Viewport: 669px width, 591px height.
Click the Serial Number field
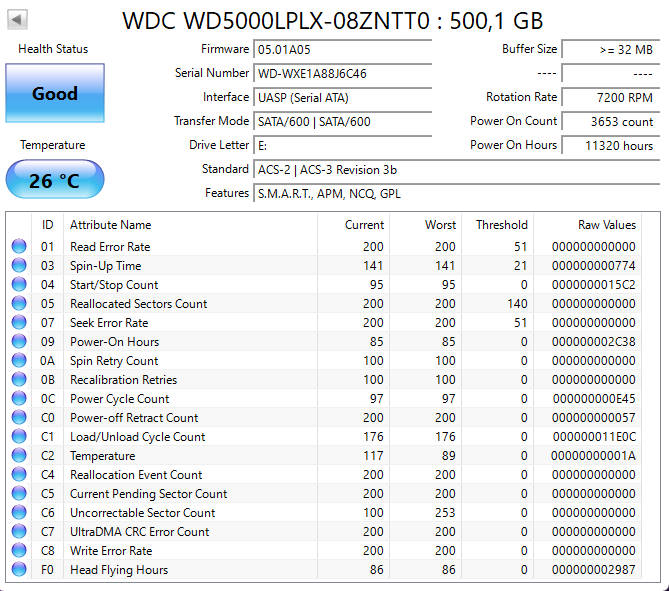343,73
